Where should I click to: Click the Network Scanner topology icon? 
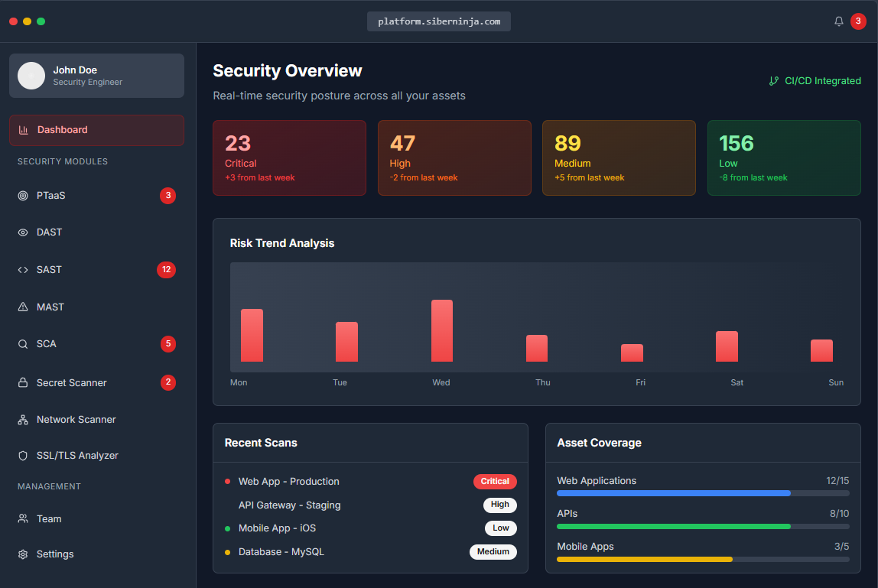pyautogui.click(x=23, y=420)
